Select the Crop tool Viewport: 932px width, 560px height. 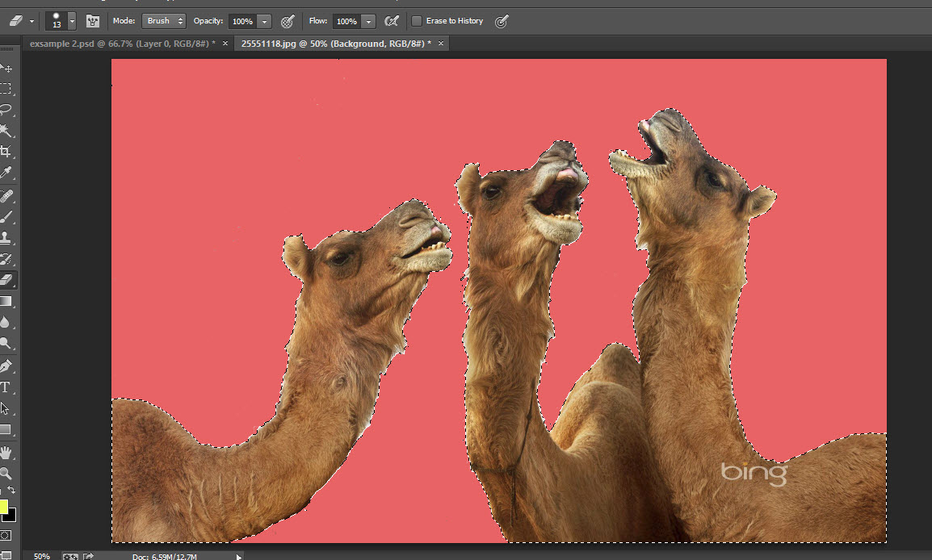(6, 152)
